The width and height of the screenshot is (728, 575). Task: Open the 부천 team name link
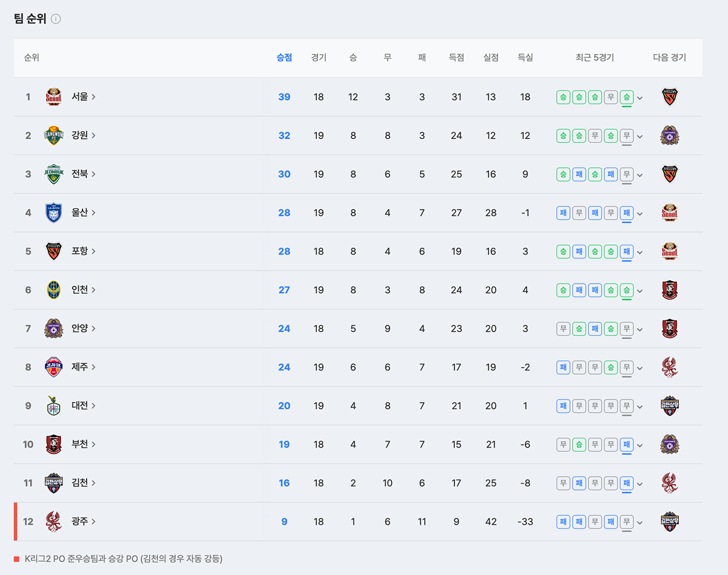tap(84, 444)
